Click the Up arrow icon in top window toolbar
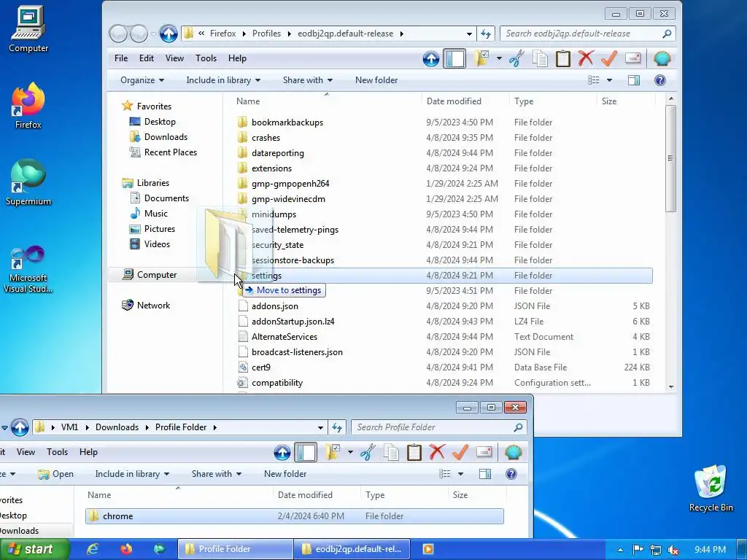The height and width of the screenshot is (560, 747). pos(430,58)
